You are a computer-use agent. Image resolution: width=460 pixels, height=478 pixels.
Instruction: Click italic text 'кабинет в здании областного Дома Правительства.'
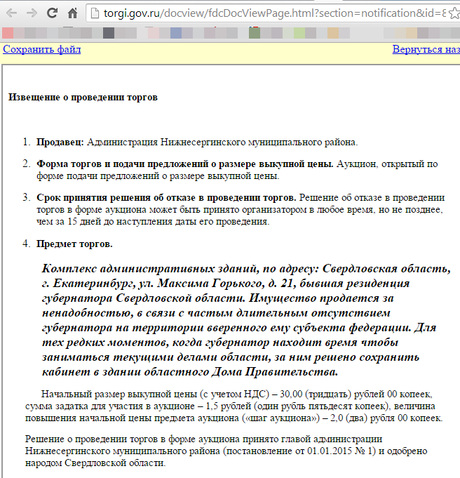pyautogui.click(x=190, y=372)
